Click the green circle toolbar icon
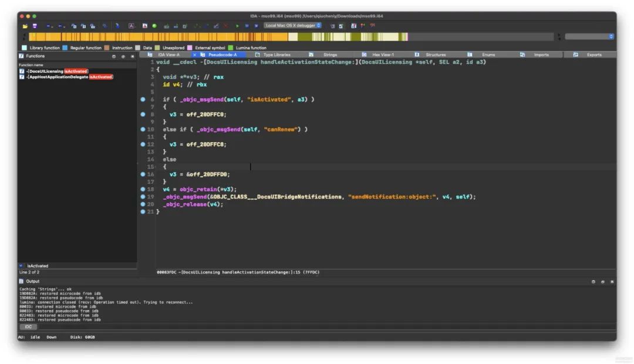Viewport: 634px width, 364px height. [x=154, y=26]
